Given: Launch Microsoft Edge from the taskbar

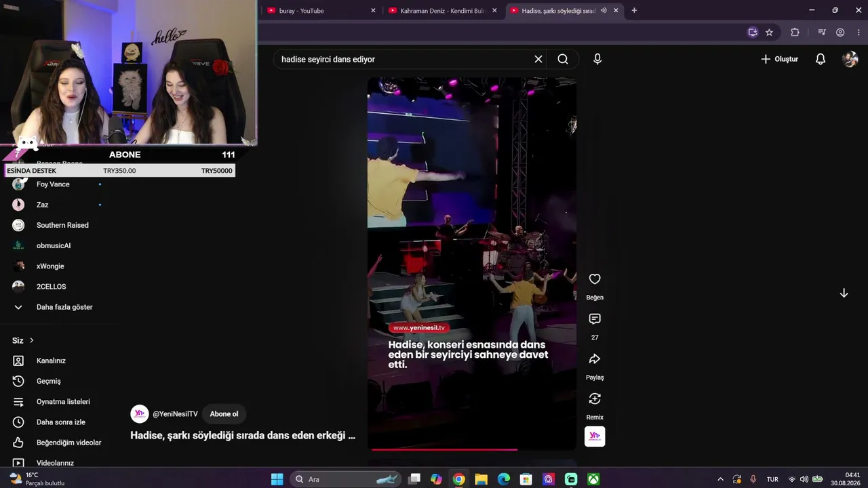Looking at the screenshot, I should point(504,479).
